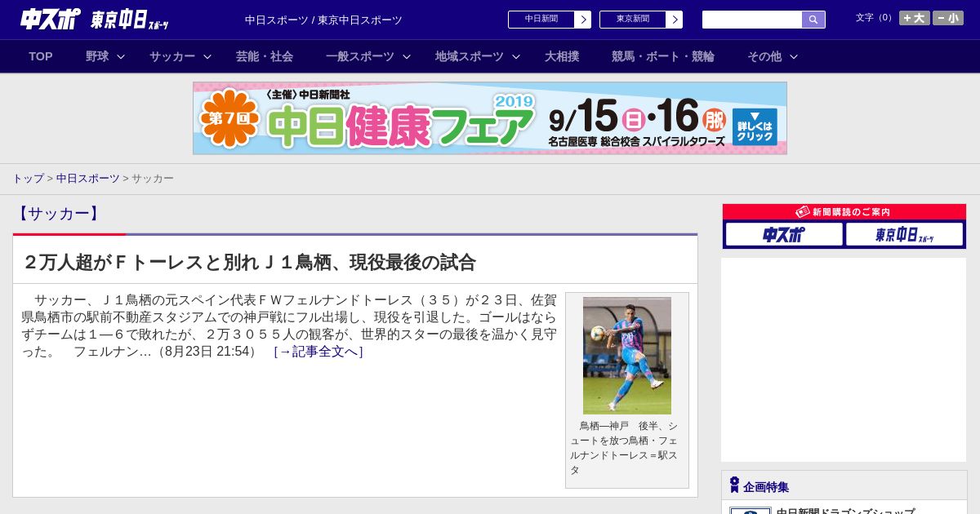Increase text size with the 大 button
Viewport: 980px width, 514px height.
tap(914, 18)
